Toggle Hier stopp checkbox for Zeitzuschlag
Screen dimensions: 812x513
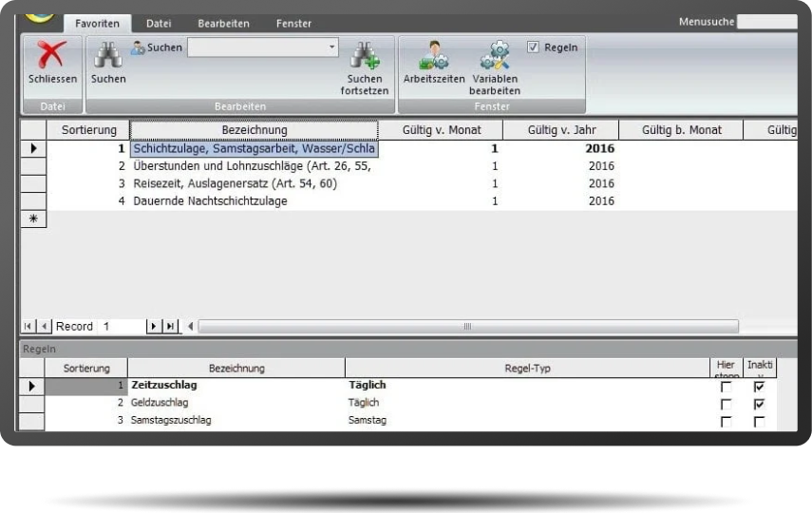tap(726, 387)
